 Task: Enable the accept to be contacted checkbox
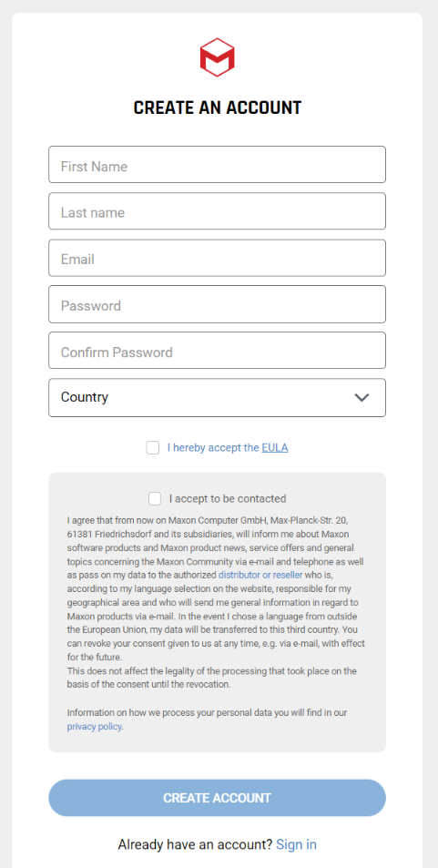point(155,499)
